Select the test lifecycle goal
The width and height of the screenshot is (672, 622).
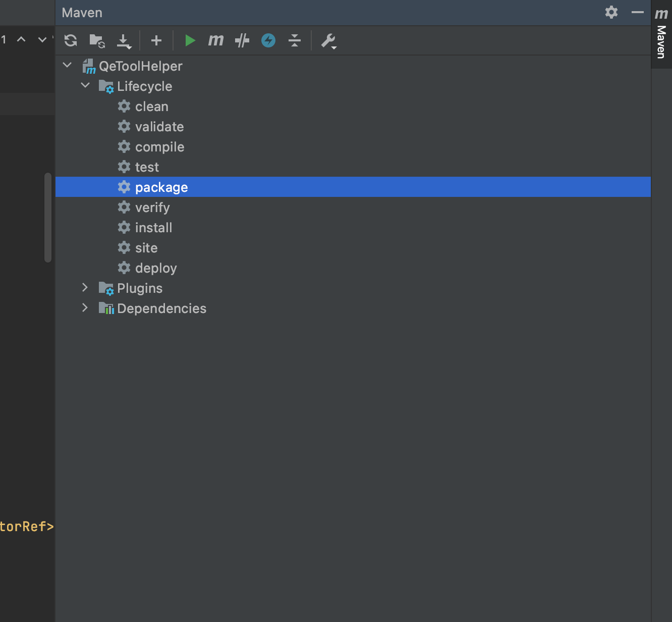(353, 167)
